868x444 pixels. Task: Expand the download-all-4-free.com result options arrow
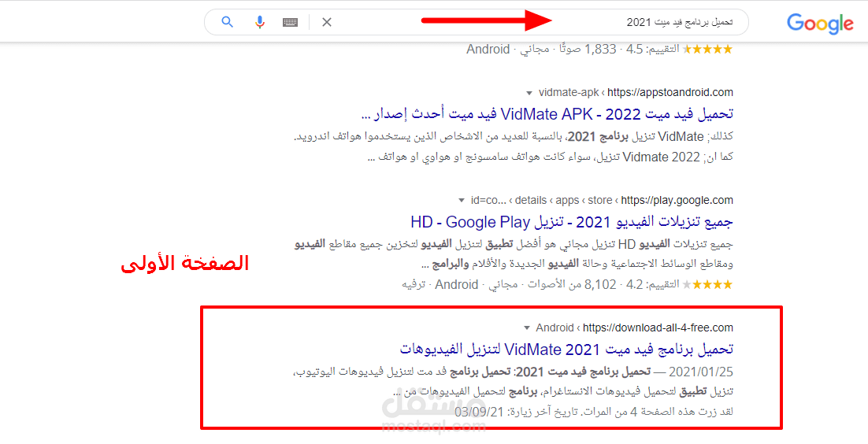coord(526,327)
